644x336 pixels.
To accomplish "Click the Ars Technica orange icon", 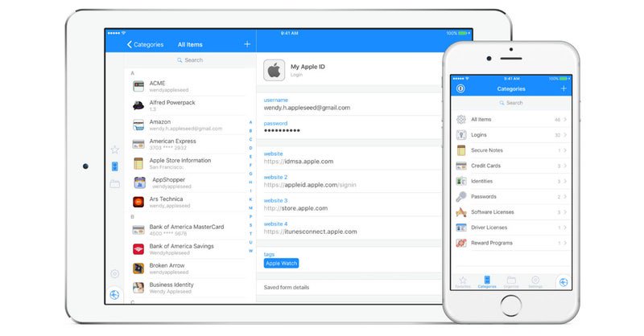I will pyautogui.click(x=138, y=202).
